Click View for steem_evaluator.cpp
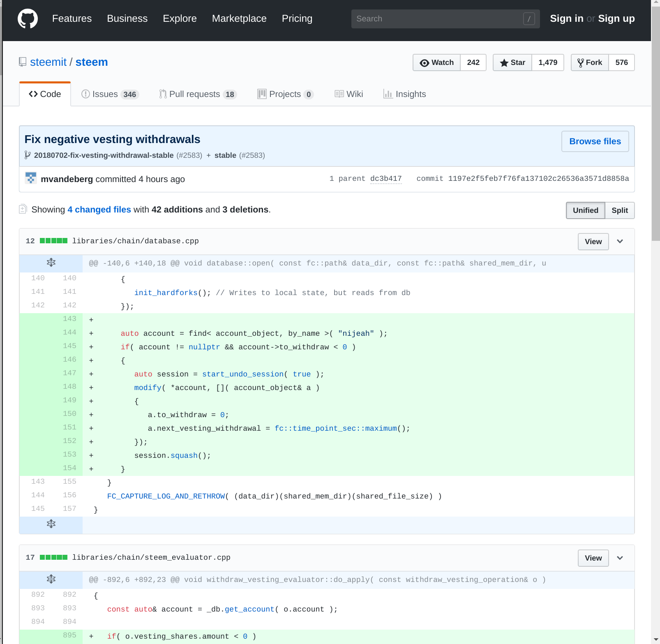This screenshot has height=644, width=660. [x=593, y=558]
